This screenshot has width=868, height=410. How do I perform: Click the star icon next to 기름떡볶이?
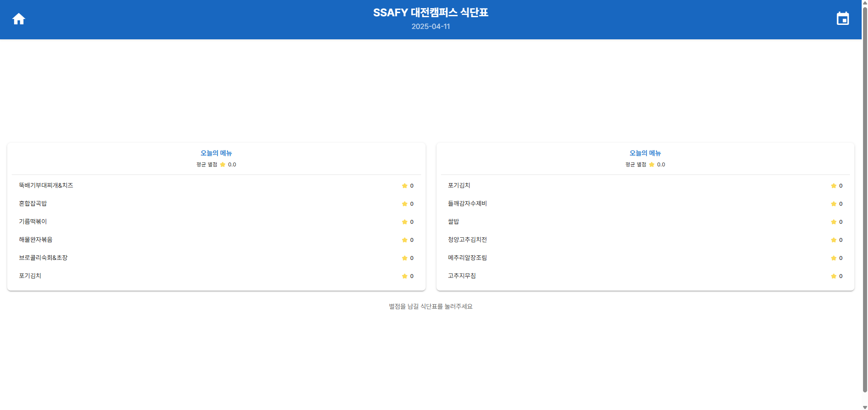404,222
